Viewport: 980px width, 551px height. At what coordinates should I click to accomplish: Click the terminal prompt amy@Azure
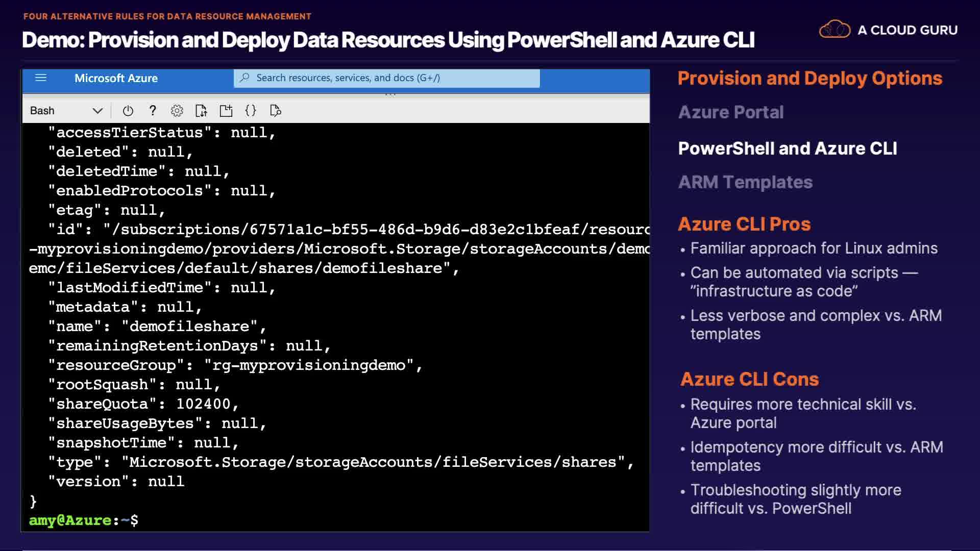[x=70, y=520]
